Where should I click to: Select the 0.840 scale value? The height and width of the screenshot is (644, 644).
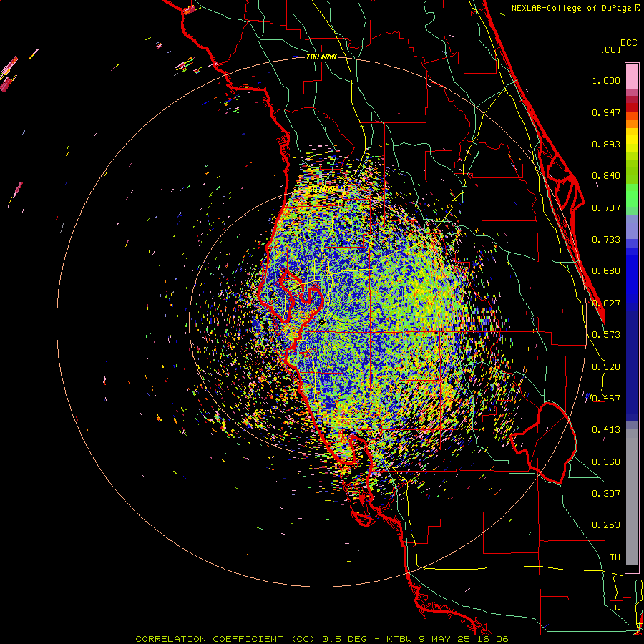[x=606, y=176]
